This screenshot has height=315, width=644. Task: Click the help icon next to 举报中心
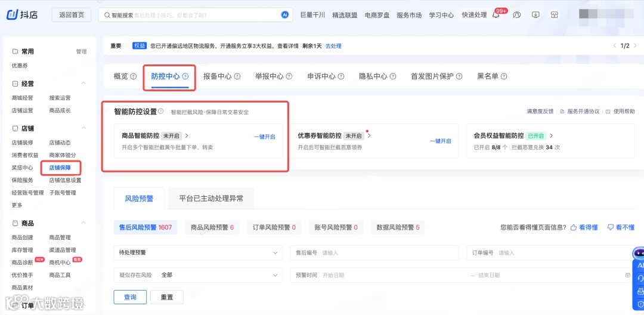click(x=289, y=76)
